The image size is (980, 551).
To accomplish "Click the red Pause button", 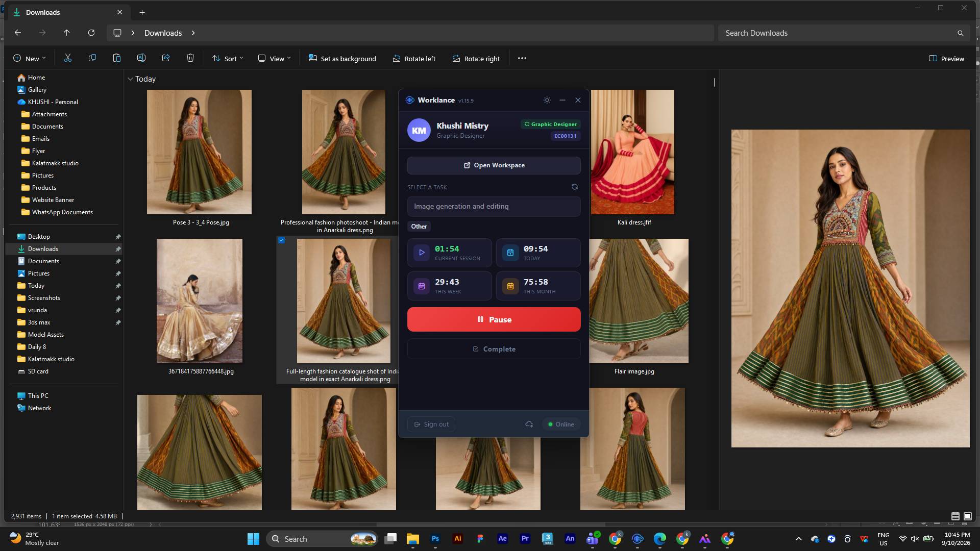I will (494, 319).
